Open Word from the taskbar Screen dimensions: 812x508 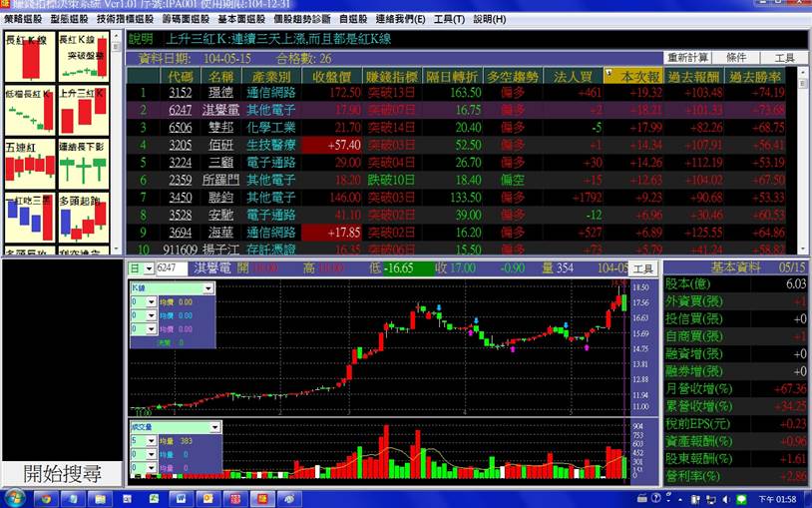[181, 499]
